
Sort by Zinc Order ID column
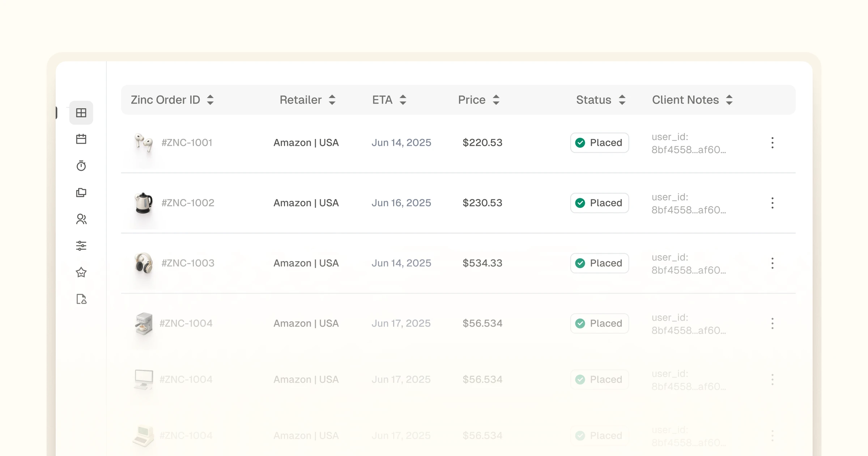pos(210,100)
